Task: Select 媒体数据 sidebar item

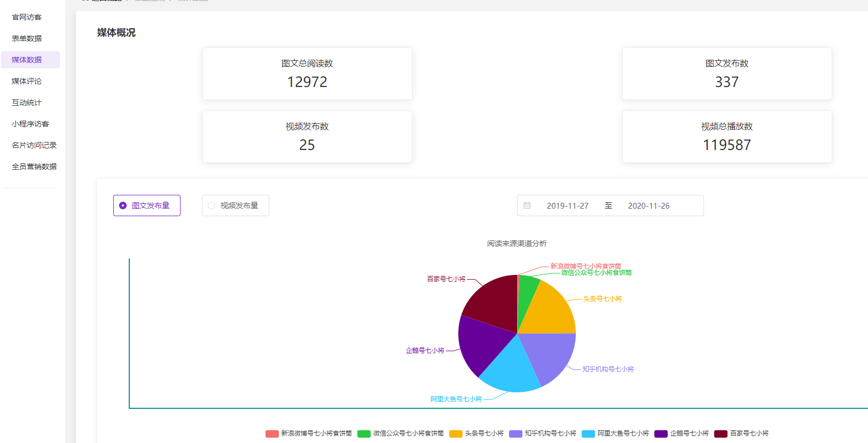Action: 30,60
